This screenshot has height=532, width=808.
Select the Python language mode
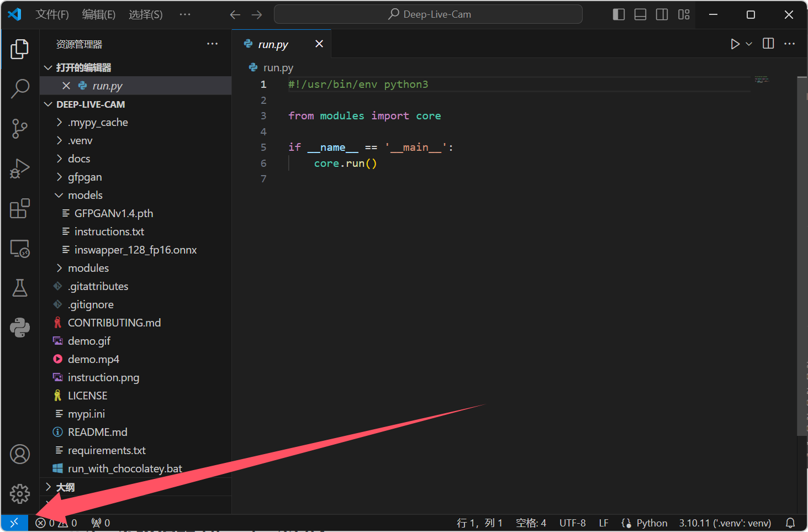(652, 523)
